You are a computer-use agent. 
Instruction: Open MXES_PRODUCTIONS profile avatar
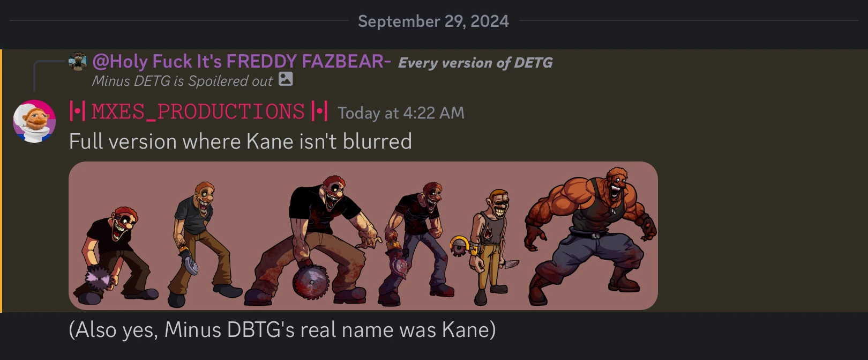[x=34, y=121]
